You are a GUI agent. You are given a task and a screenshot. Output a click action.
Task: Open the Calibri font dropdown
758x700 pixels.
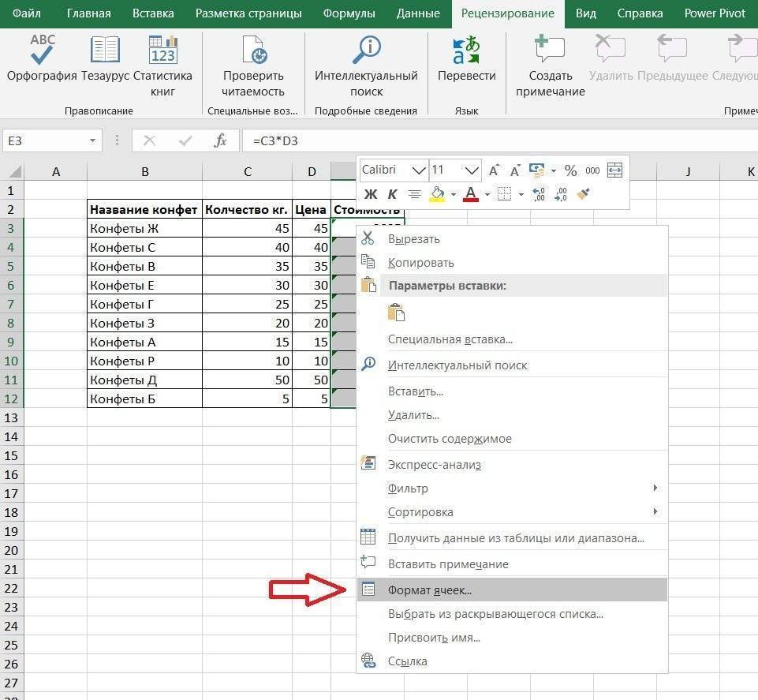[417, 170]
